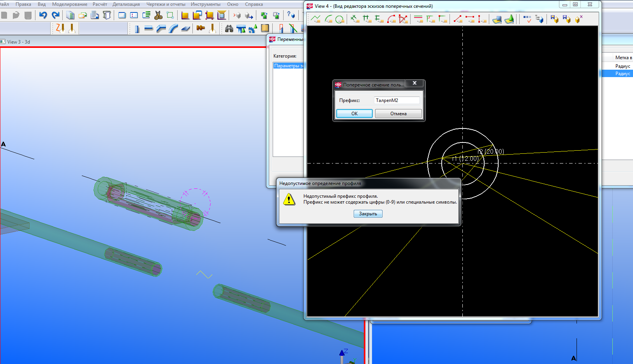The height and width of the screenshot is (364, 633).
Task: Click the Префикс text field
Action: (397, 100)
